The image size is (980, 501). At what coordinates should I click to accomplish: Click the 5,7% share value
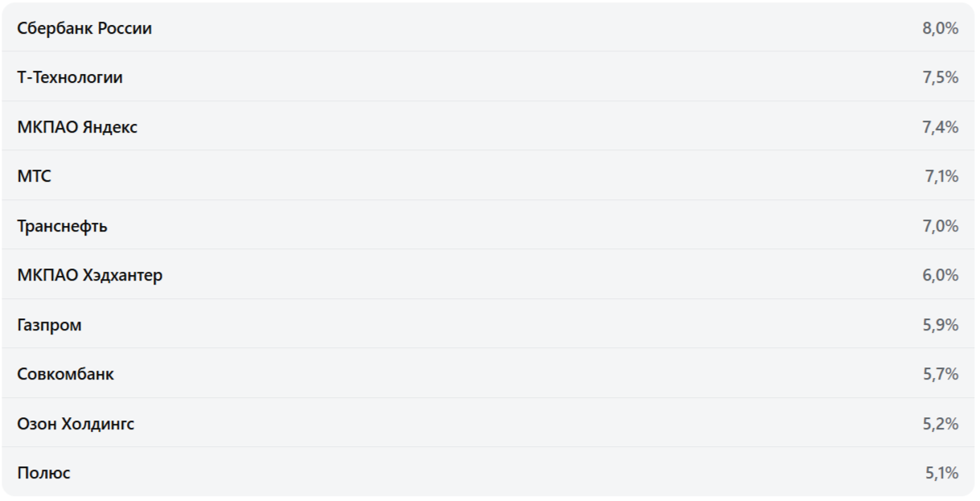tap(940, 374)
